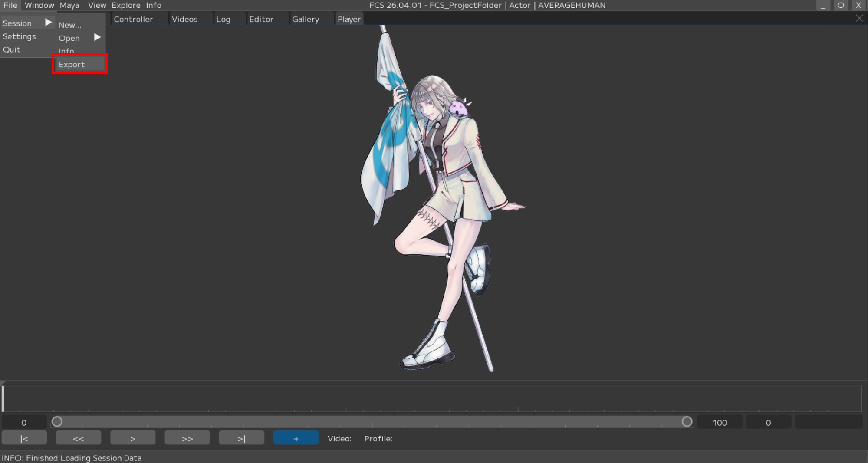Image resolution: width=868 pixels, height=463 pixels.
Task: Click the jump to first frame button
Action: coord(24,438)
